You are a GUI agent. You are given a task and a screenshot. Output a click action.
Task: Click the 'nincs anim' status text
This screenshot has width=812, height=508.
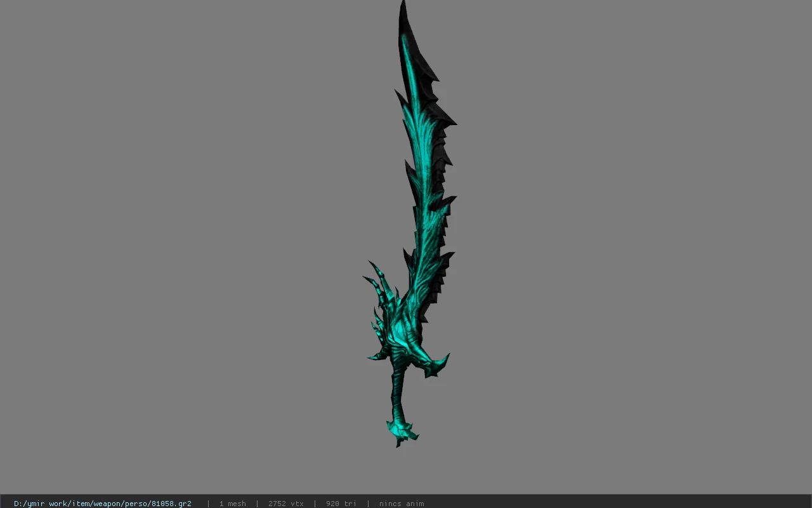[402, 504]
